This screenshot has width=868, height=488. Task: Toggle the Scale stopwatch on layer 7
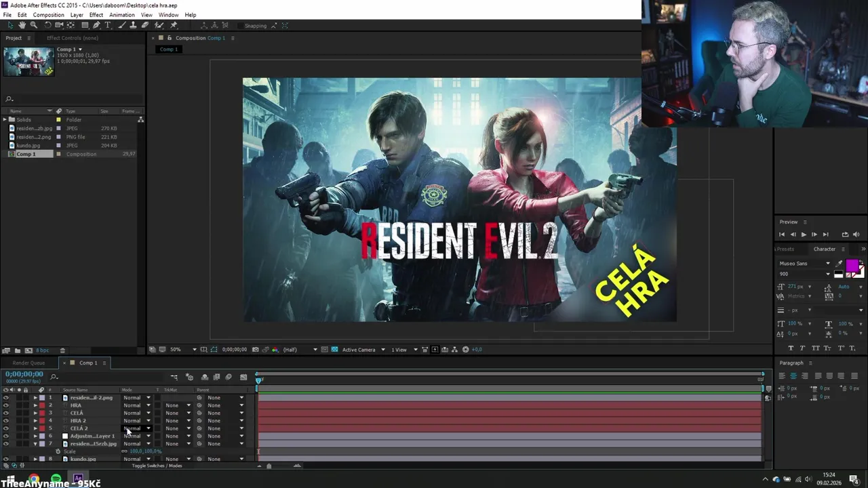pos(58,451)
